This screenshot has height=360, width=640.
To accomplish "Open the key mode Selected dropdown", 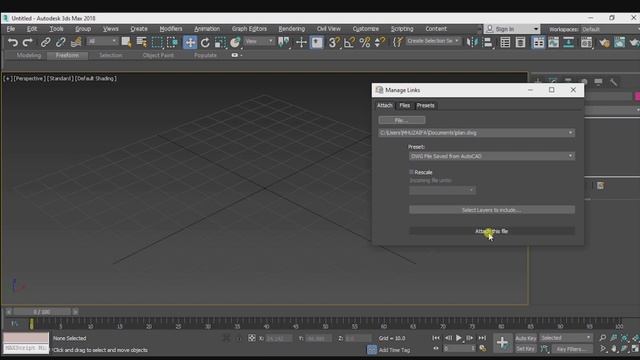I will click(566, 338).
